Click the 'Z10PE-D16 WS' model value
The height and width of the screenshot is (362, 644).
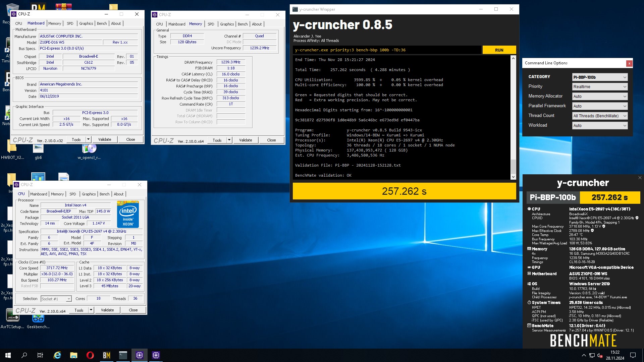[70, 42]
